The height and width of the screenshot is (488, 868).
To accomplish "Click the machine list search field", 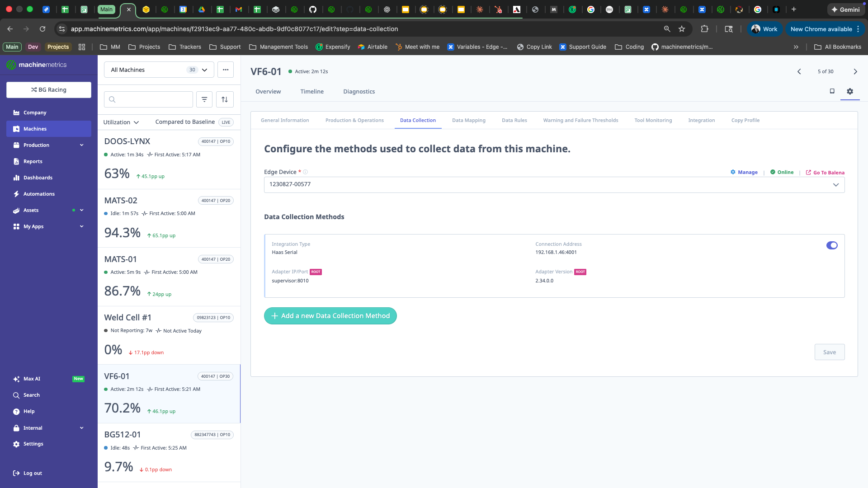I will tap(148, 99).
